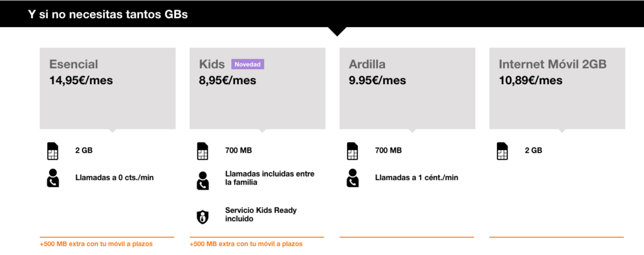Open Esencial +500 MB extra link
The height and width of the screenshot is (255, 644).
click(96, 244)
